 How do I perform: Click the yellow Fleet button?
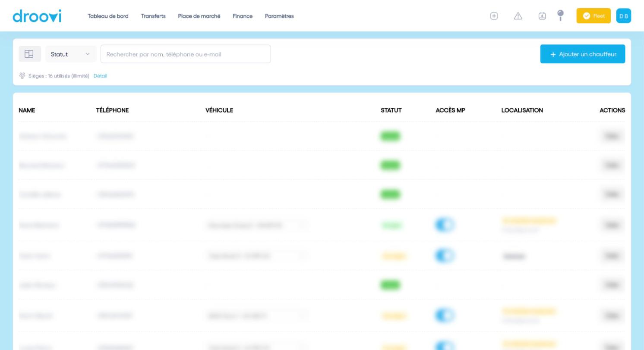[x=593, y=16]
